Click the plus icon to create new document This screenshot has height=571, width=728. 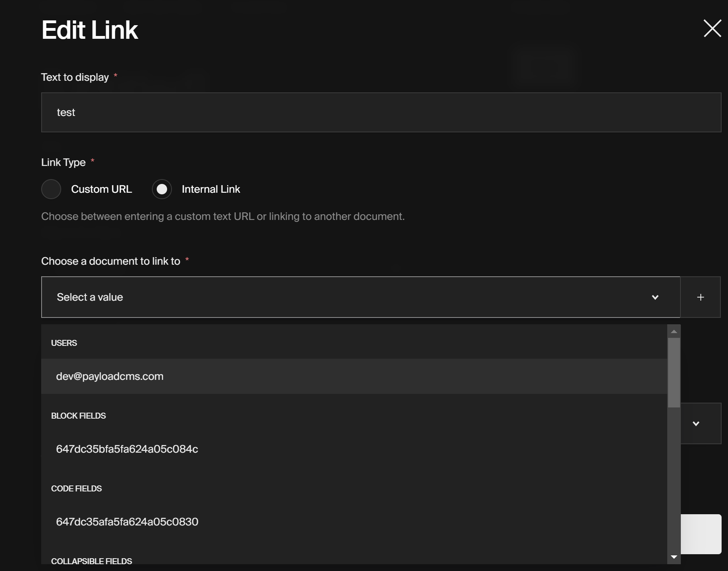point(701,297)
